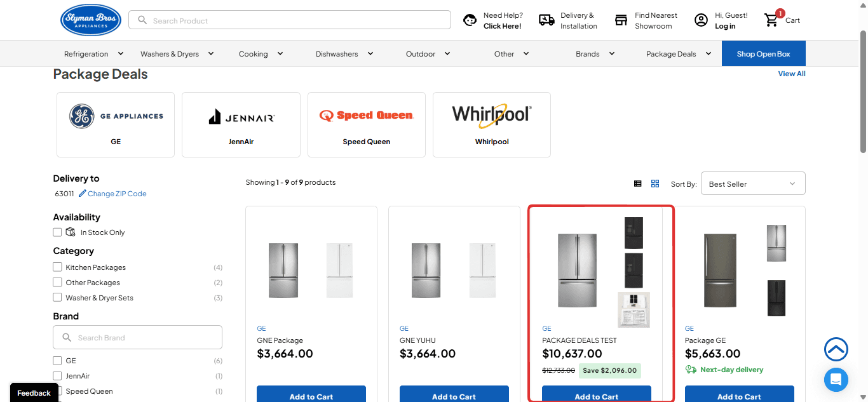Click the Log in link

[725, 26]
